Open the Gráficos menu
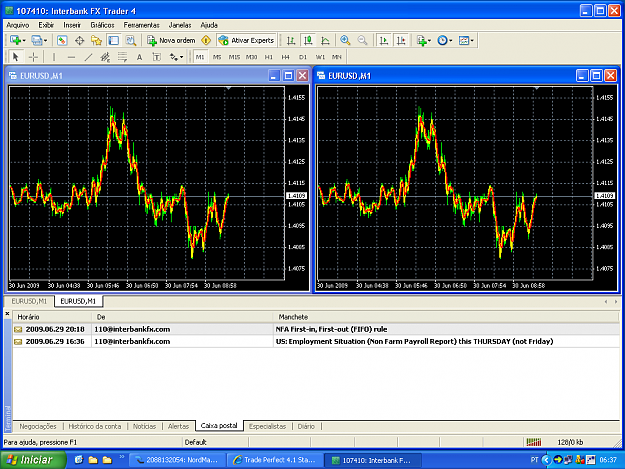Image resolution: width=625 pixels, height=469 pixels. pyautogui.click(x=102, y=25)
